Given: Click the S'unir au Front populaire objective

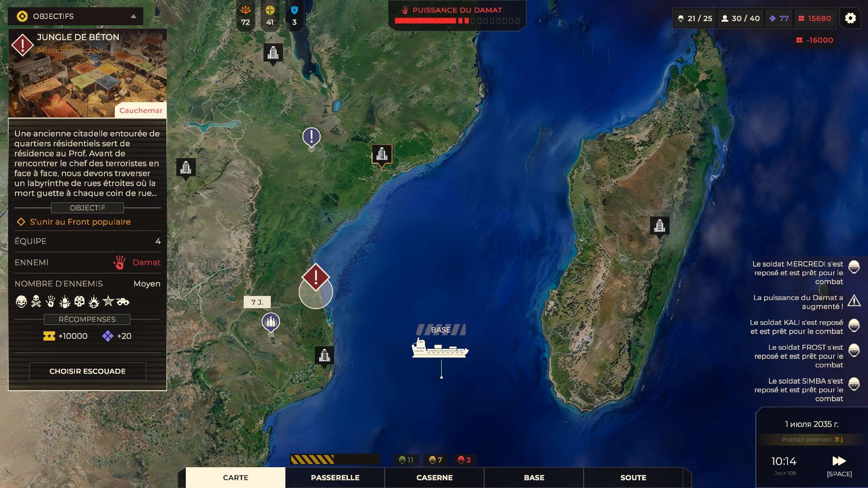Looking at the screenshot, I should coord(80,222).
